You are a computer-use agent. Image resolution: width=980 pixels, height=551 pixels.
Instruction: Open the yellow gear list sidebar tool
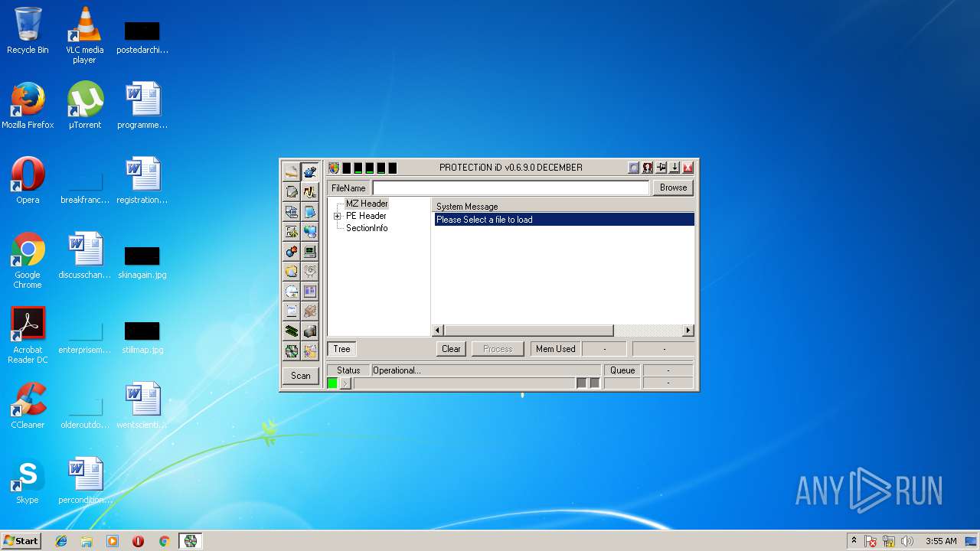[x=292, y=231]
